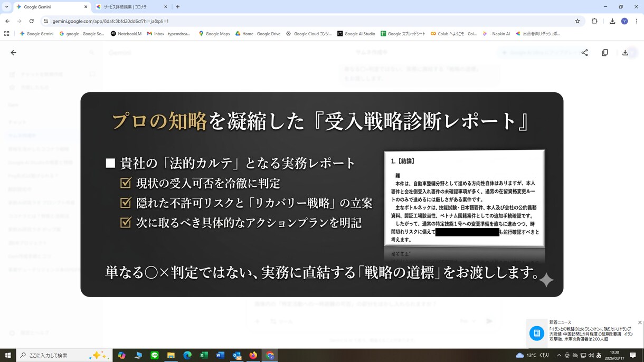
Task: Close the image preview with back arrow
Action: tap(13, 53)
